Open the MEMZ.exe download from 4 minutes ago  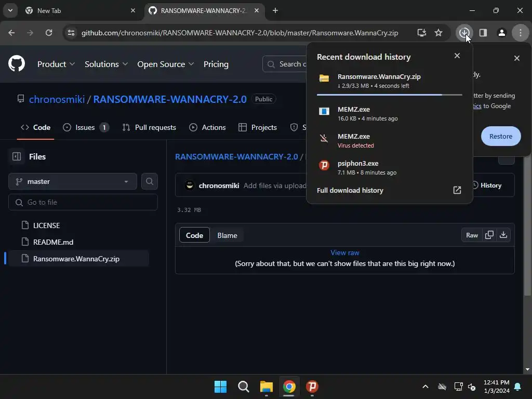(389, 114)
